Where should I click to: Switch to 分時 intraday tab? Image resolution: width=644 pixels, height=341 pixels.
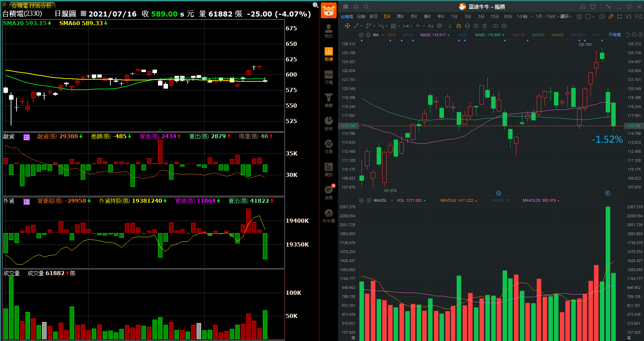[361, 17]
